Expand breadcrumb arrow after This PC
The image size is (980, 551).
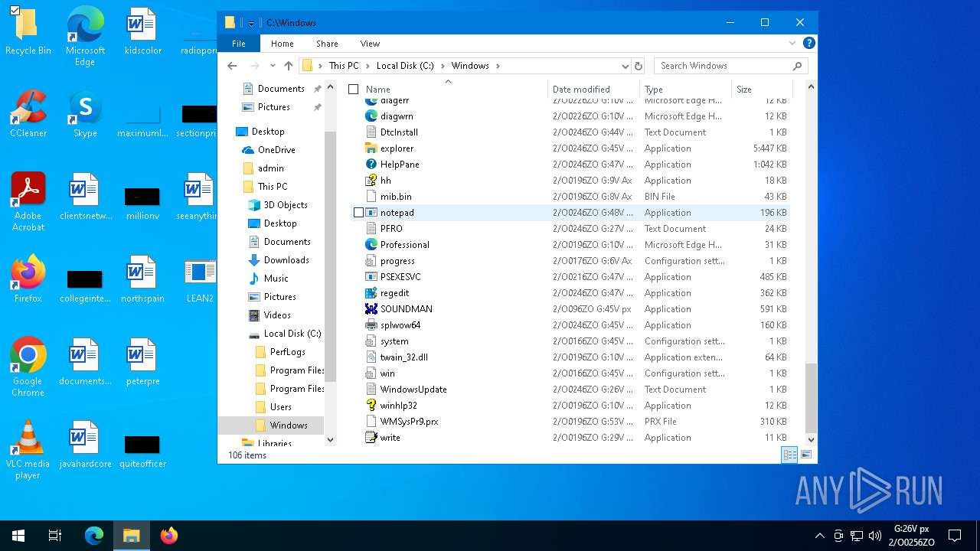click(x=367, y=66)
